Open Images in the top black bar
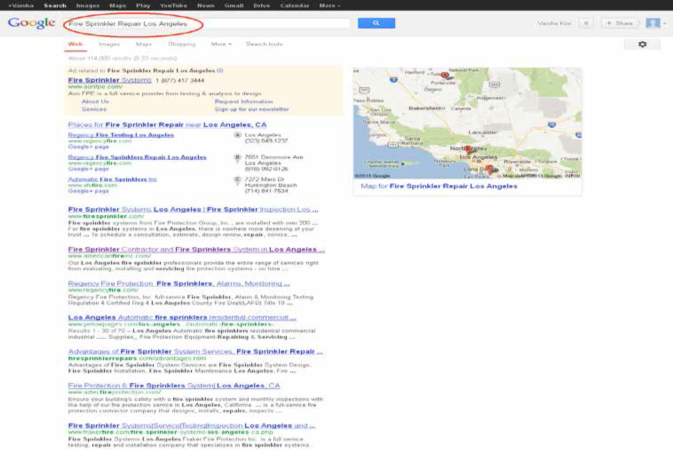The image size is (673, 450). 88,6
